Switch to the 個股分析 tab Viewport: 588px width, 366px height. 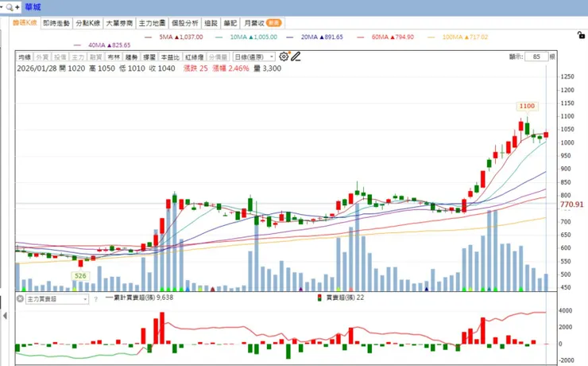(x=185, y=23)
